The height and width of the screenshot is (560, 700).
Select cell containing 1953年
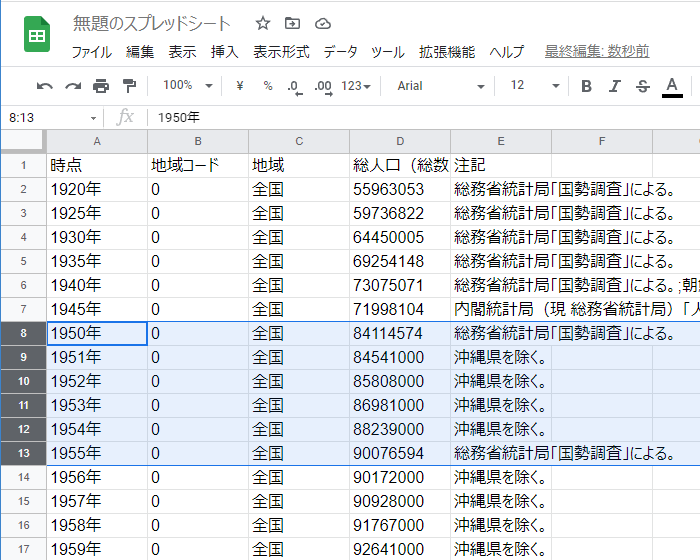97,405
